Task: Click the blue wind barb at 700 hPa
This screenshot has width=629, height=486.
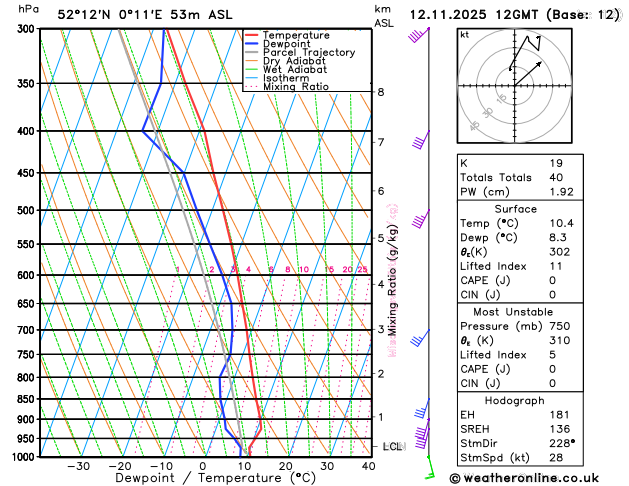Action: 420,338
